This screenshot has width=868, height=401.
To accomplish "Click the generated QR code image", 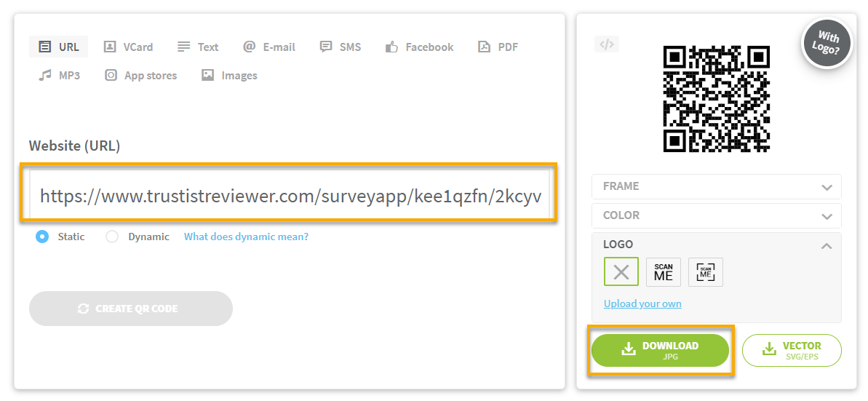I will point(716,98).
